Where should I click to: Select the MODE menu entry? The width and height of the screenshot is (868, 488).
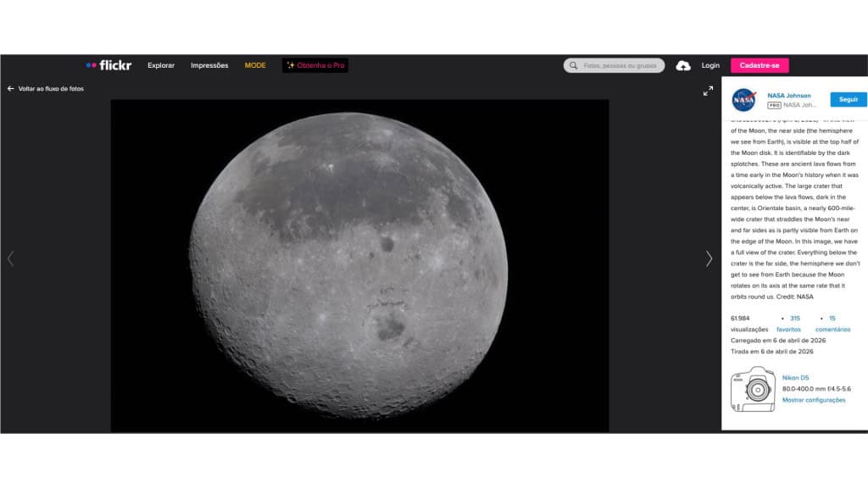tap(254, 64)
